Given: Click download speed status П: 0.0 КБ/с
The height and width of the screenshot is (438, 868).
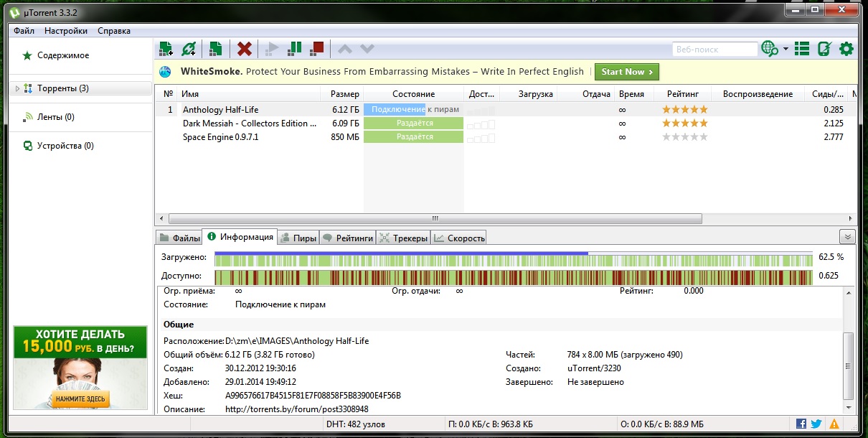Looking at the screenshot, I should [x=489, y=424].
